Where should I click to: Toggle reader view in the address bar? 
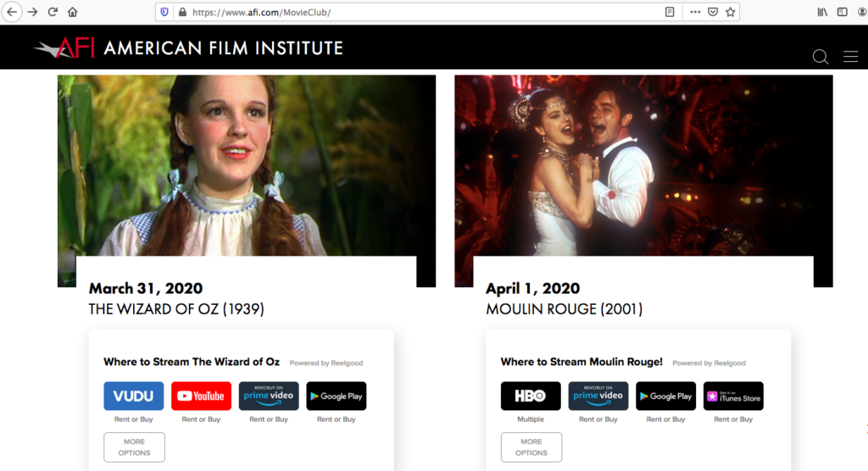coord(670,12)
